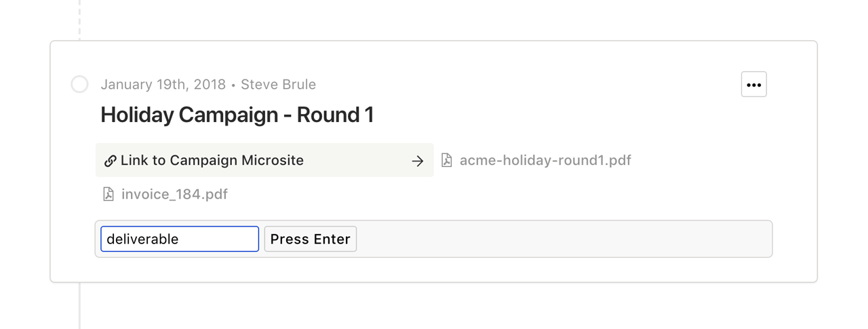Click the Press Enter button

(310, 239)
